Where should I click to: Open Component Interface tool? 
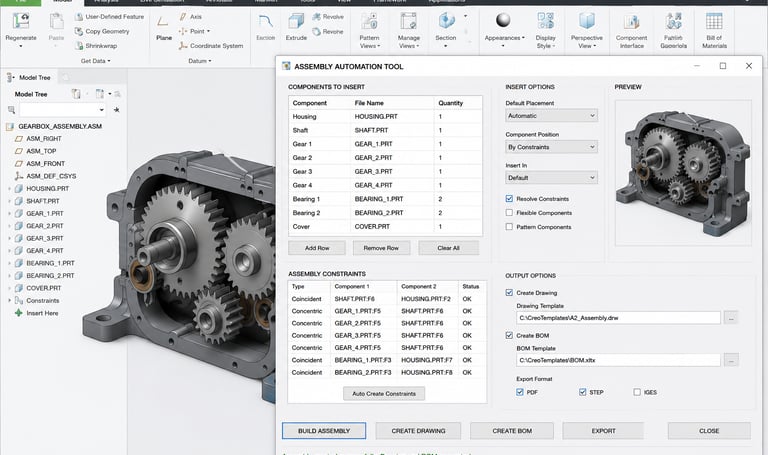pos(631,30)
